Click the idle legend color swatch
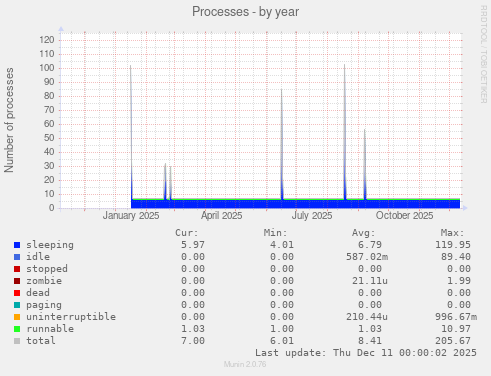Image resolution: width=491 pixels, height=376 pixels. 17,257
